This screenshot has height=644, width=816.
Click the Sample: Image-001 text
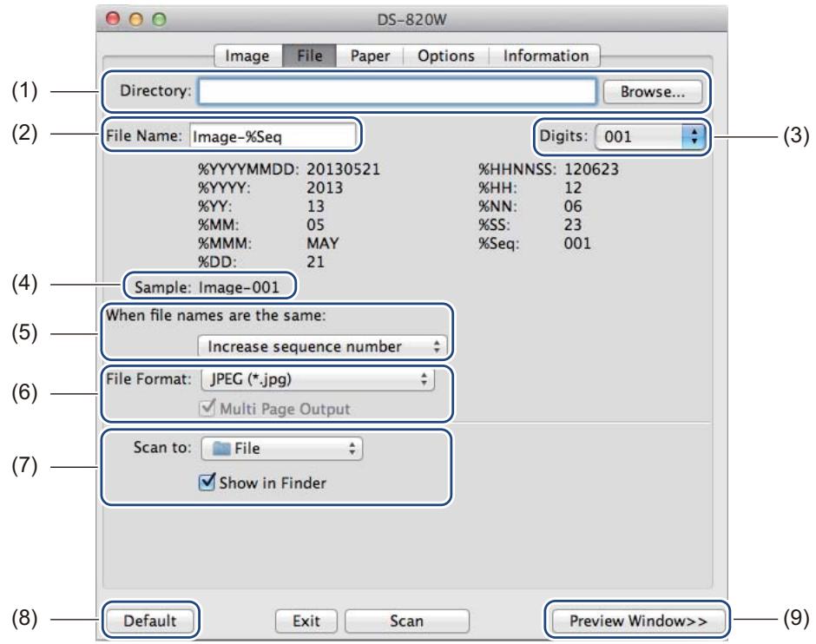point(207,287)
